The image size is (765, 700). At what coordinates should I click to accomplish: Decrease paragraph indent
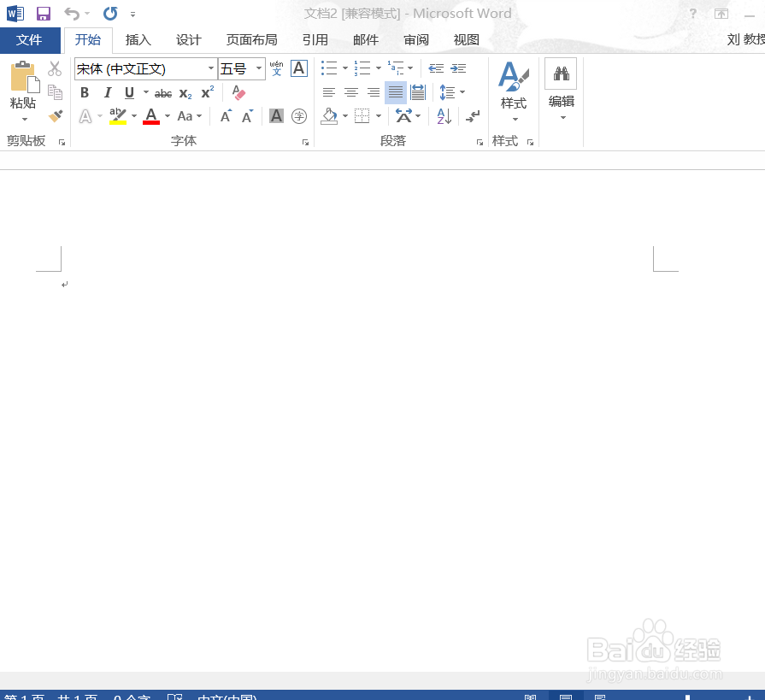click(436, 68)
